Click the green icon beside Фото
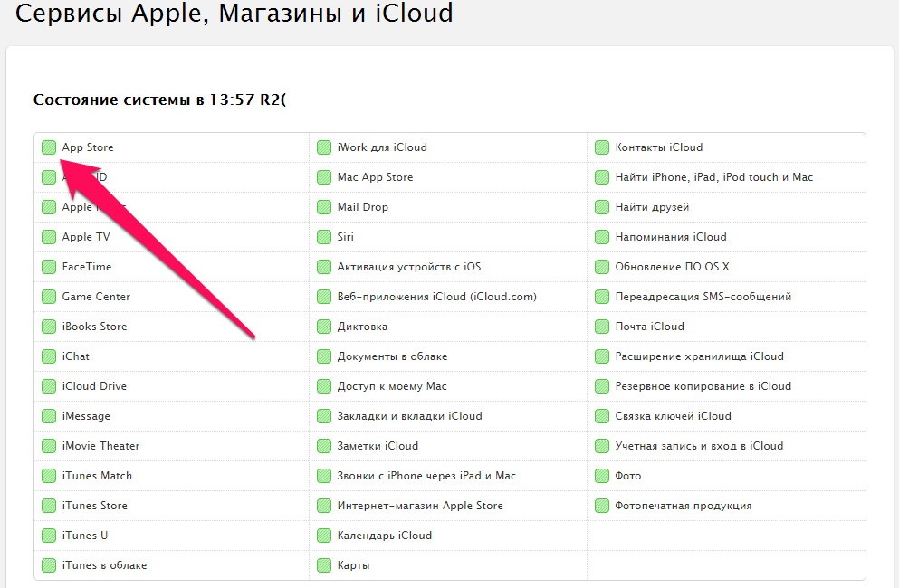The width and height of the screenshot is (899, 588). tap(601, 475)
